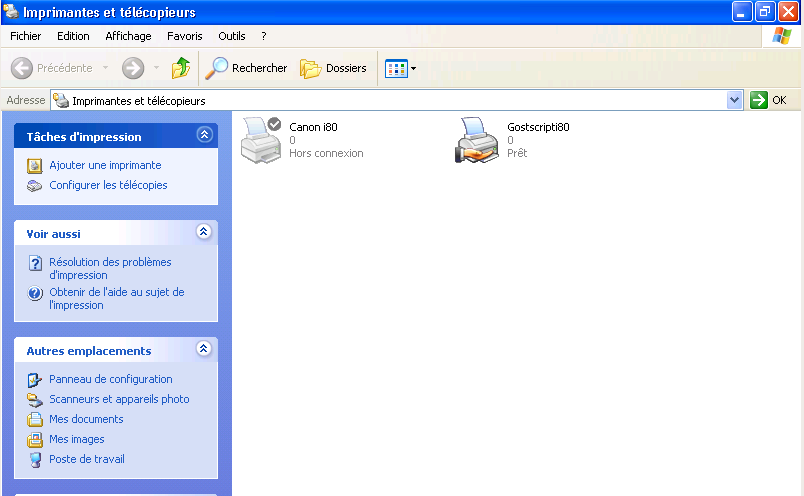Expand the Adresse bar dropdown
Viewport: 804px width, 496px height.
[x=734, y=100]
